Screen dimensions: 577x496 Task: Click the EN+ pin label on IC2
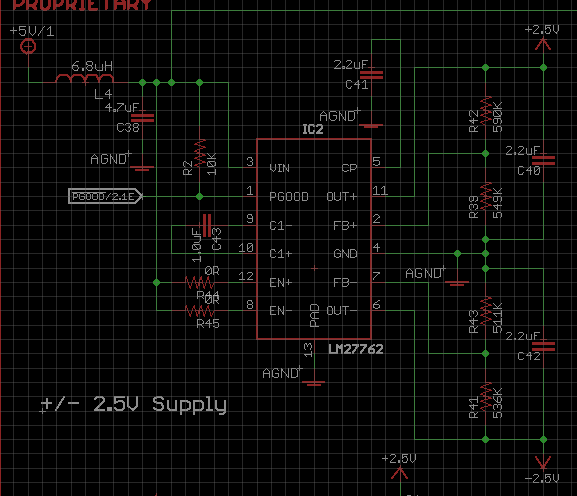[281, 283]
